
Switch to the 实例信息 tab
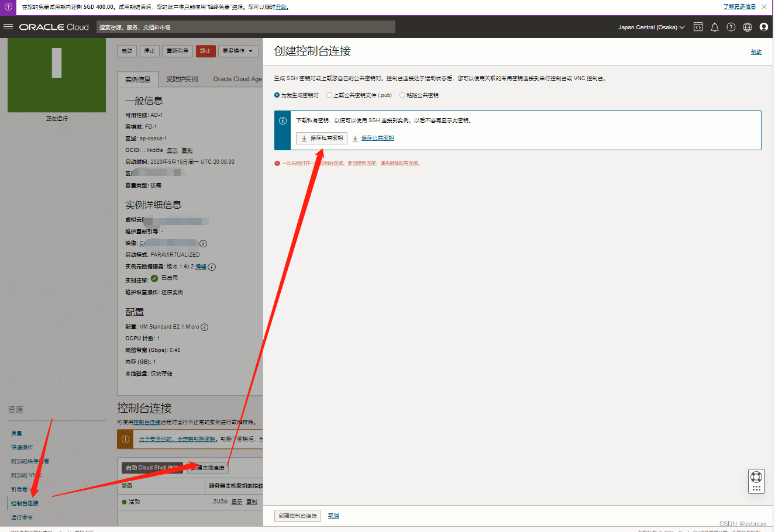coord(137,79)
